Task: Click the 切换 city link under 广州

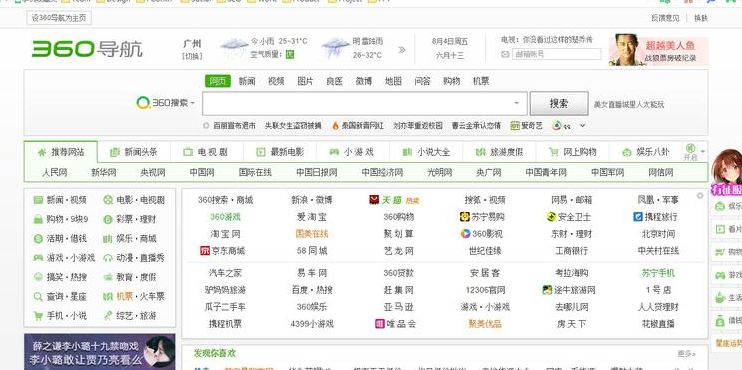Action: coord(192,56)
